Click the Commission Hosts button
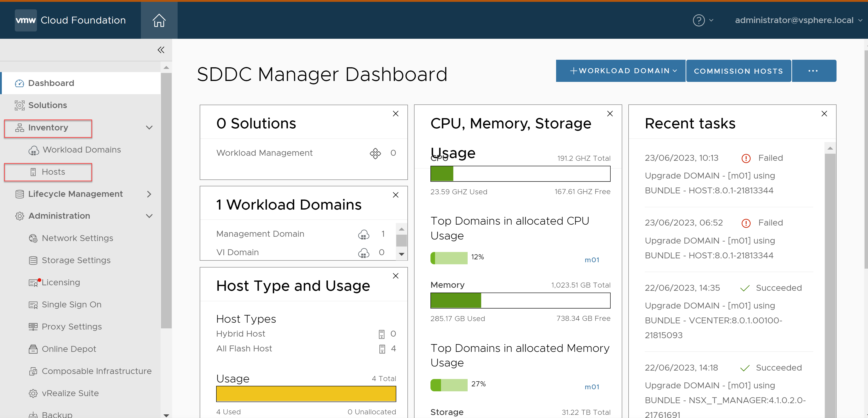 point(738,71)
